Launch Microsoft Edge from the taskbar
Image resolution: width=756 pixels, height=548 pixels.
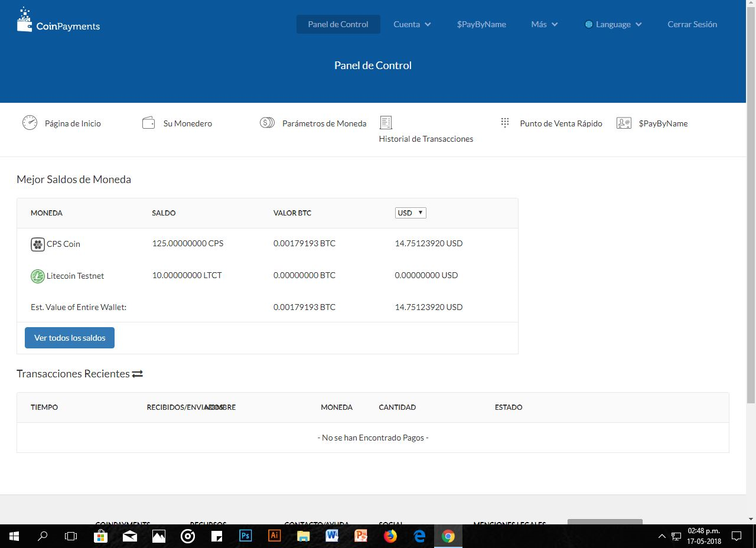point(419,536)
